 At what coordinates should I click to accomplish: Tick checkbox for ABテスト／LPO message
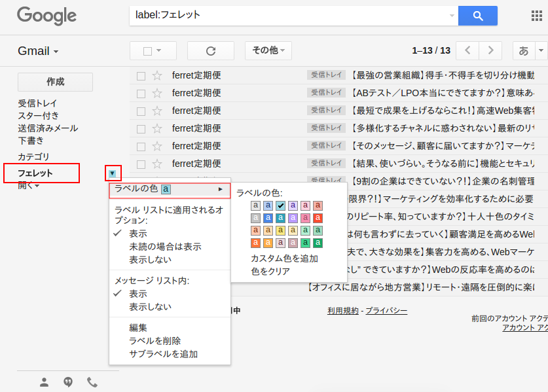coord(141,94)
